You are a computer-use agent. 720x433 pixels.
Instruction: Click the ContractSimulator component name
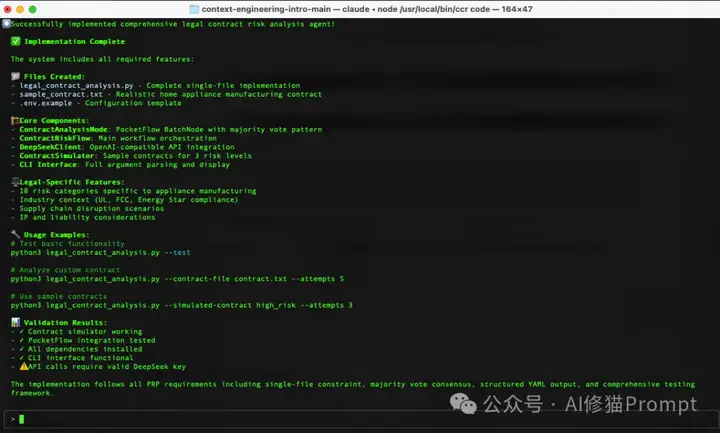pyautogui.click(x=56, y=156)
